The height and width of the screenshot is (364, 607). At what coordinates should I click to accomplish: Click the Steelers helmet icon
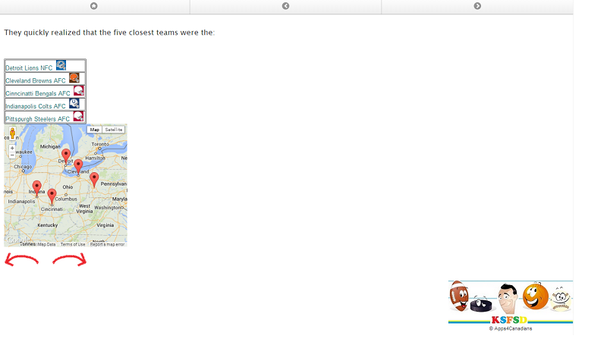(78, 116)
